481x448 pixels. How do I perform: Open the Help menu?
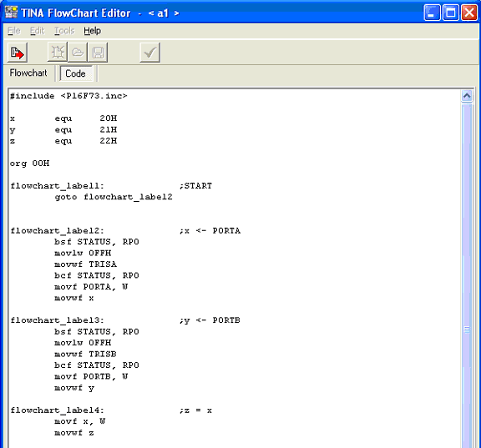click(92, 31)
